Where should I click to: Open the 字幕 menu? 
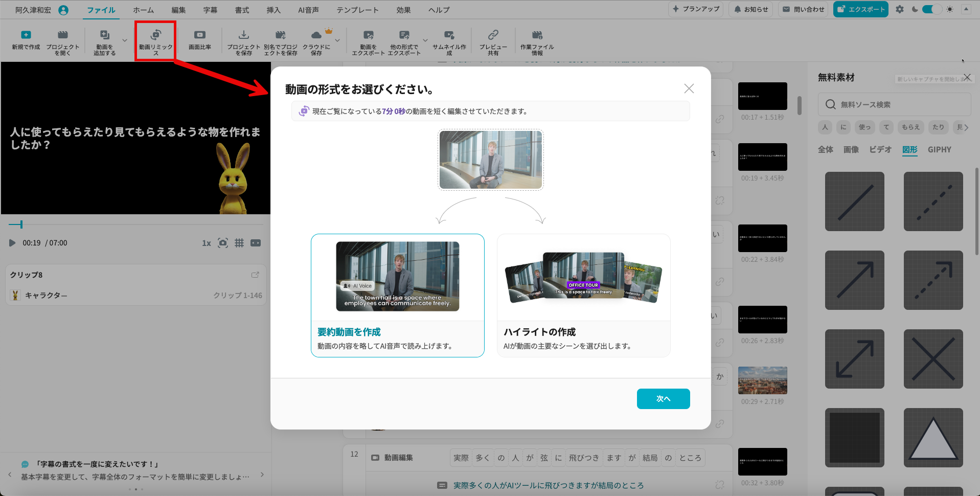click(210, 10)
